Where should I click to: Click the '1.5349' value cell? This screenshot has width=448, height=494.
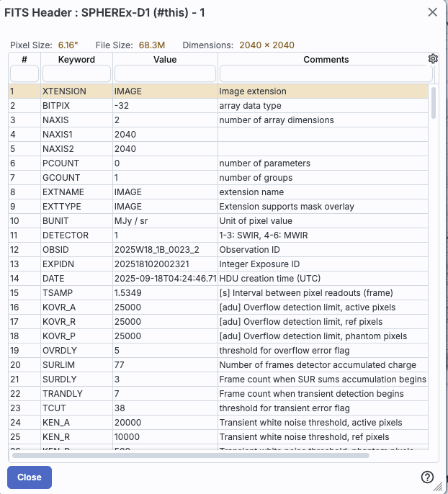point(165,293)
